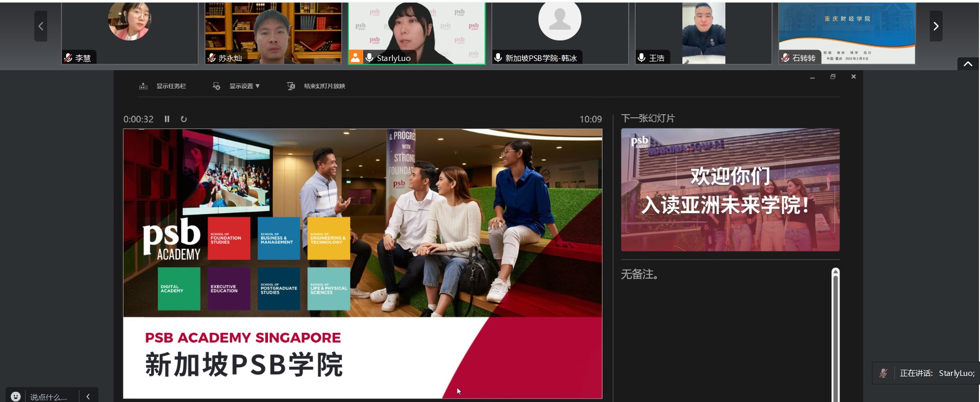This screenshot has width=980, height=402.
Task: Click the show taskbar icon
Action: coord(143,86)
